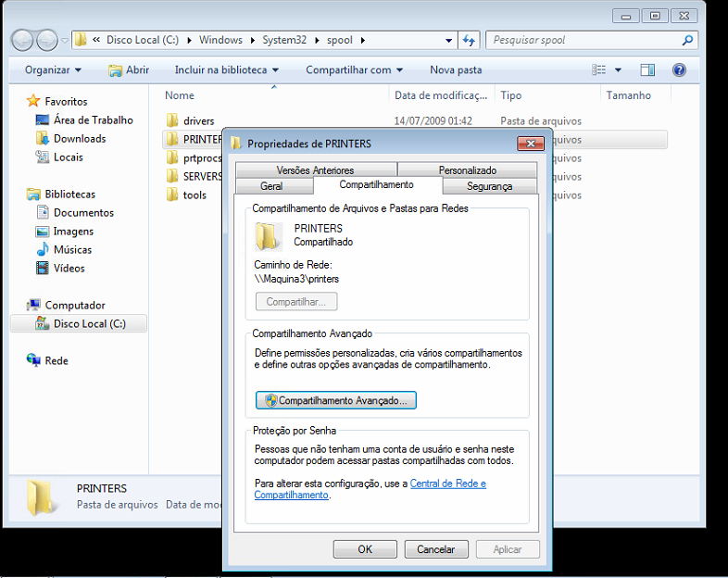Toggle the preview pane icon
This screenshot has height=578, width=728.
[647, 70]
